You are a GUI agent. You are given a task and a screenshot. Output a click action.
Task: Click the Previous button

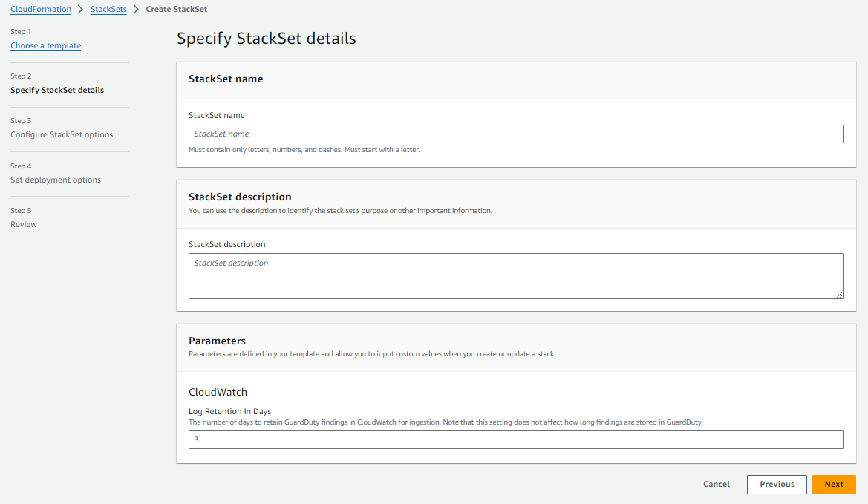777,484
